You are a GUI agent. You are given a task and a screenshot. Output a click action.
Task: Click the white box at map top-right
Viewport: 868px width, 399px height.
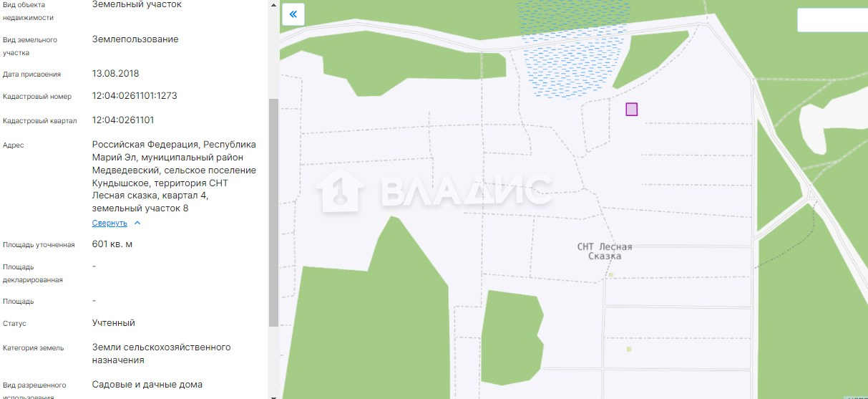[x=832, y=20]
